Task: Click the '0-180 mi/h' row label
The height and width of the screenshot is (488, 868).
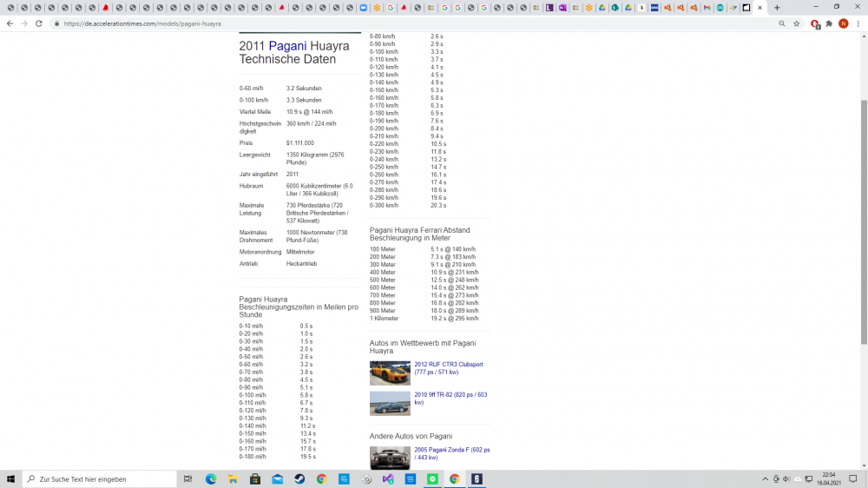Action: click(x=253, y=457)
